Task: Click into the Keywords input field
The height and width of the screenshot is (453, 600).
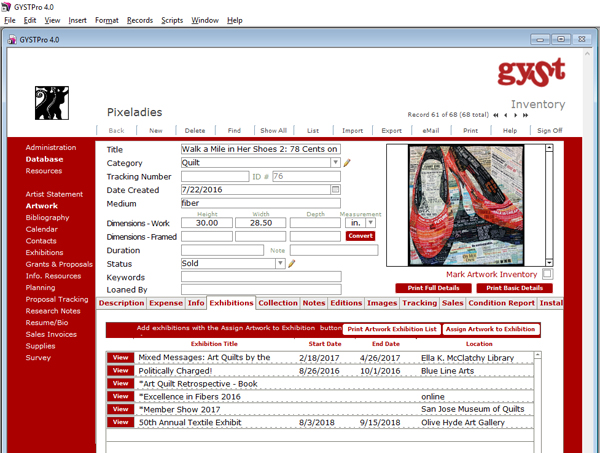Action: (x=260, y=277)
